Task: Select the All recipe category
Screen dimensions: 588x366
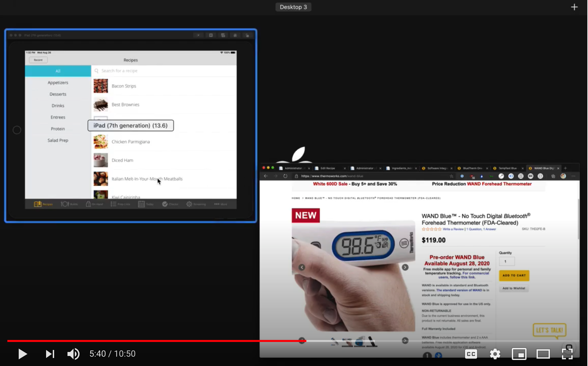Action: pyautogui.click(x=58, y=71)
